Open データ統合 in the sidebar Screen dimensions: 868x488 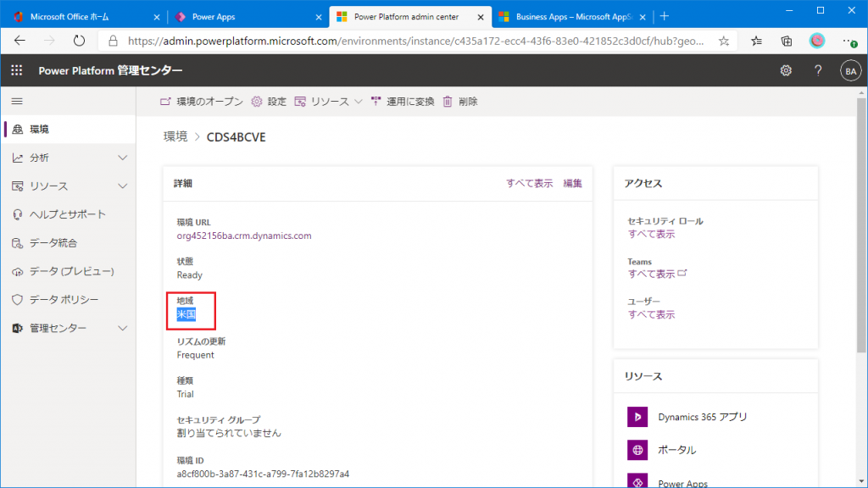pos(69,243)
